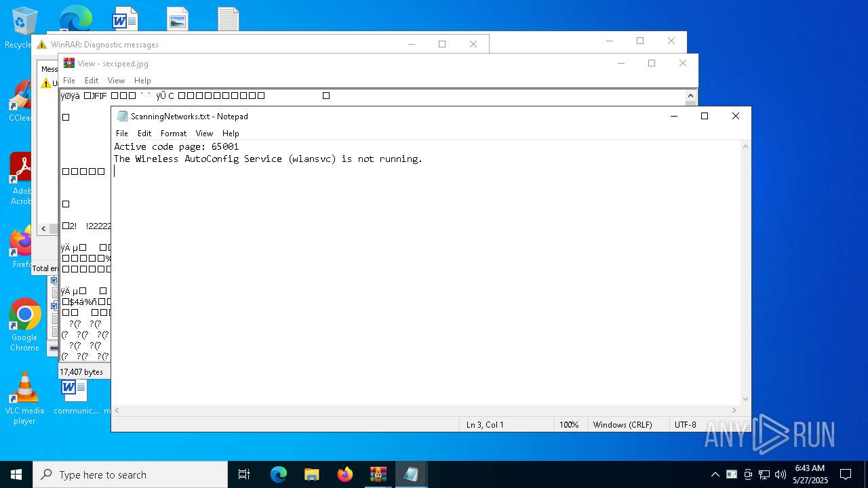868x488 pixels.
Task: Click Task View button on taskbar
Action: click(244, 474)
